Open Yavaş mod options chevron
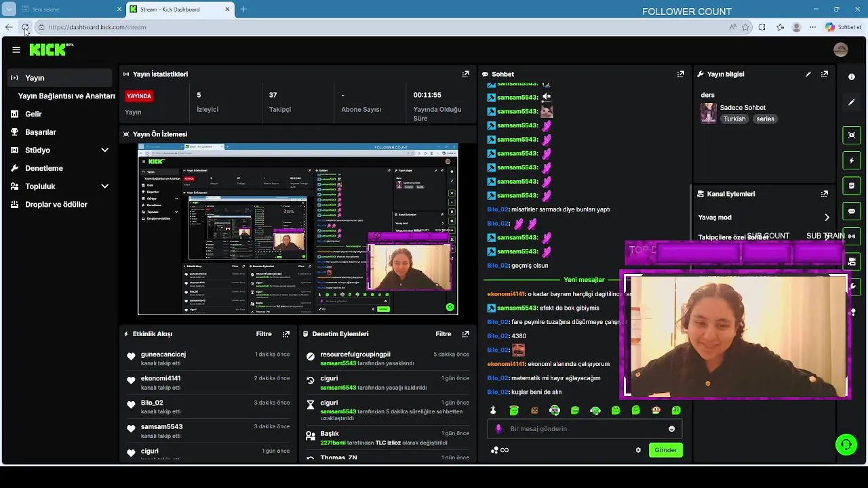Screen dimensions: 868x488 [827, 218]
